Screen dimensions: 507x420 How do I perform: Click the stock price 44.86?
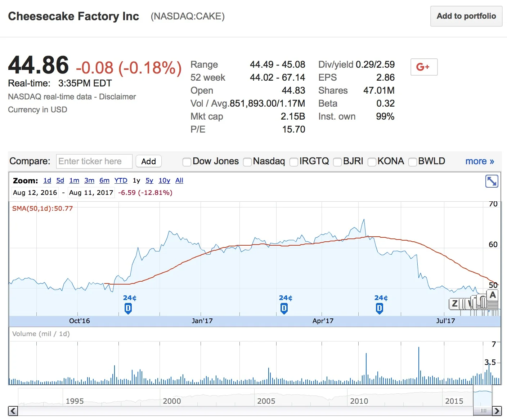pos(39,65)
